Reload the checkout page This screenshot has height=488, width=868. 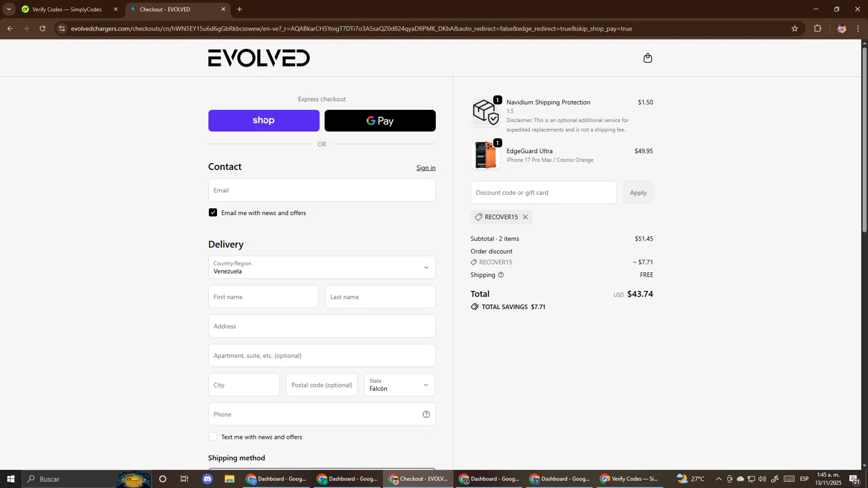pos(42,28)
